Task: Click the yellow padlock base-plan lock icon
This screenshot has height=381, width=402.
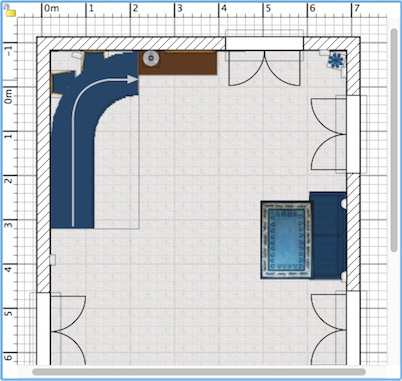Action: click(x=11, y=12)
